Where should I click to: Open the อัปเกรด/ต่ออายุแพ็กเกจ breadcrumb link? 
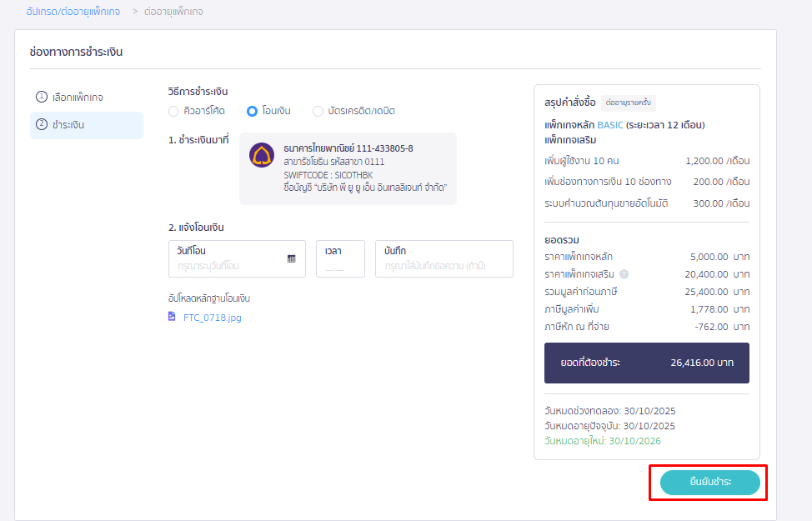pyautogui.click(x=73, y=12)
